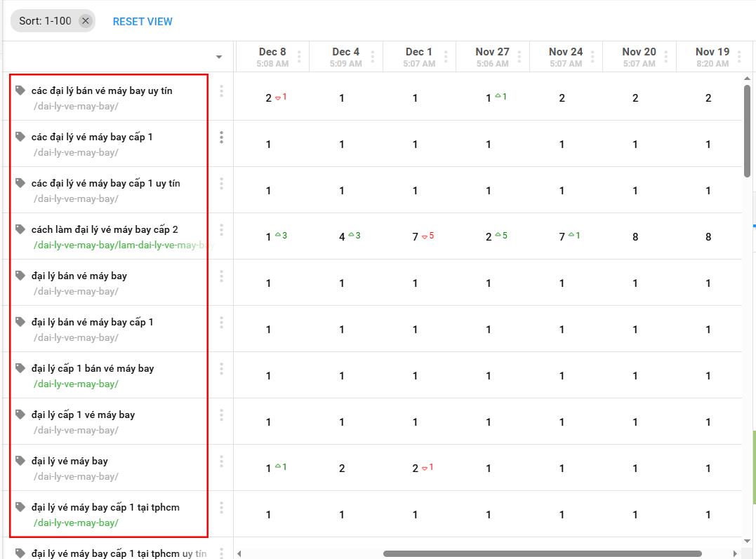
Task: Open row menu for 'đại lý cấp 1 vé máy bay'
Action: [221, 415]
